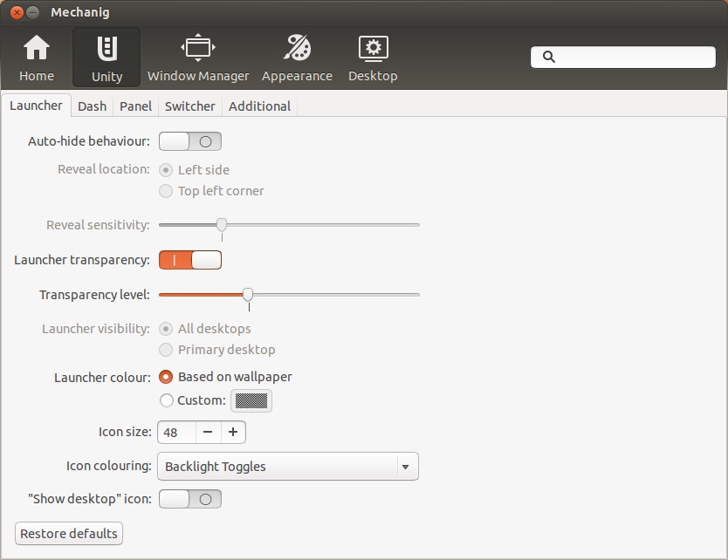This screenshot has width=728, height=560.
Task: Go to the Home section icon
Action: (37, 48)
